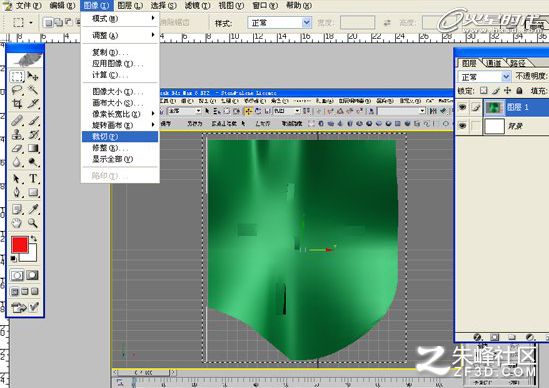Select the Rectangular Marquee tool in toolbox

17,76
